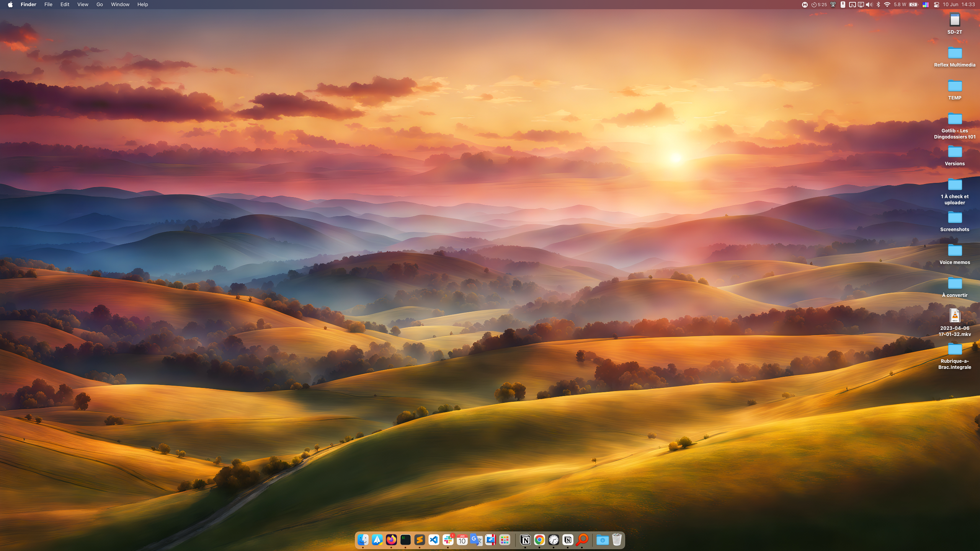980x551 pixels.
Task: Open the battery status dropdown
Action: coord(913,5)
